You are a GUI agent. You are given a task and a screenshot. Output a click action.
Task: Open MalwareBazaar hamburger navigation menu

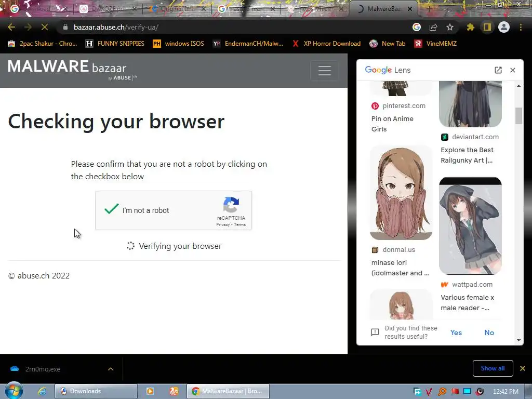[x=325, y=71]
